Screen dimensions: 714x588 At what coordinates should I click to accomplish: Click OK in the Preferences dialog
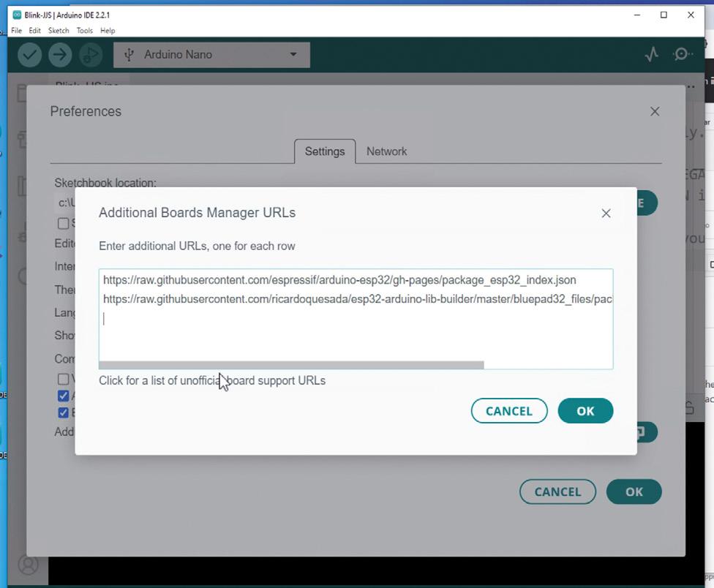634,492
